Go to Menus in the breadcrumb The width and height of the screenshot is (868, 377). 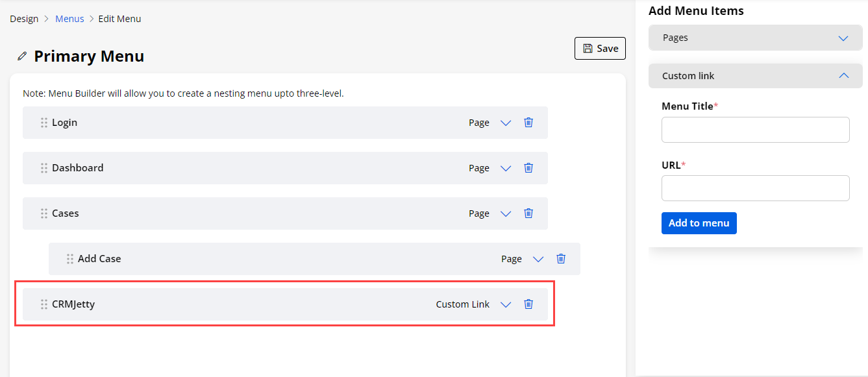coord(69,19)
